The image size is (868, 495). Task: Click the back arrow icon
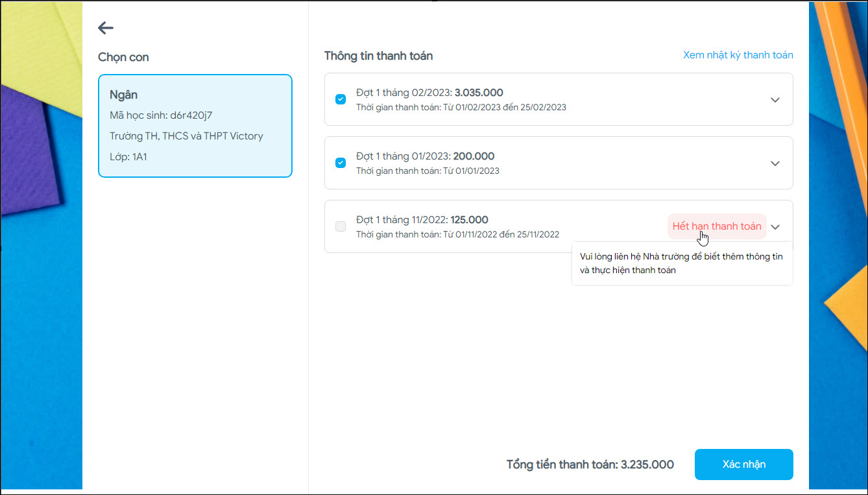pyautogui.click(x=106, y=28)
